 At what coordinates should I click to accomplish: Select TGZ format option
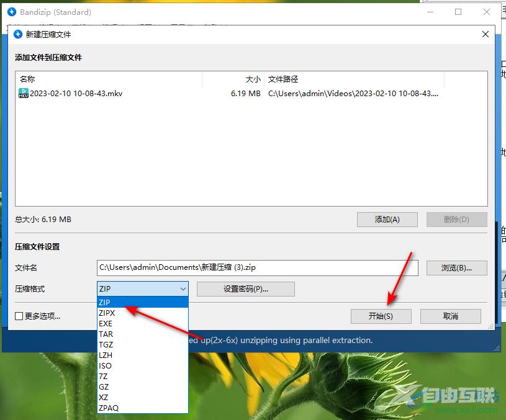(x=142, y=344)
